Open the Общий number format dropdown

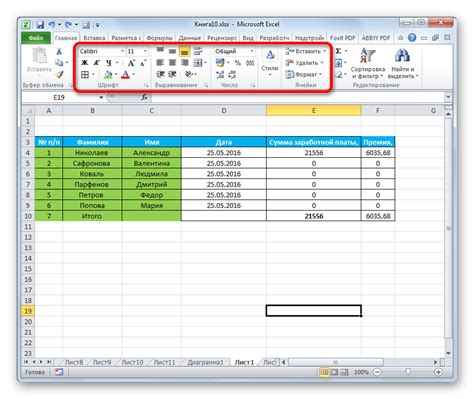(252, 51)
